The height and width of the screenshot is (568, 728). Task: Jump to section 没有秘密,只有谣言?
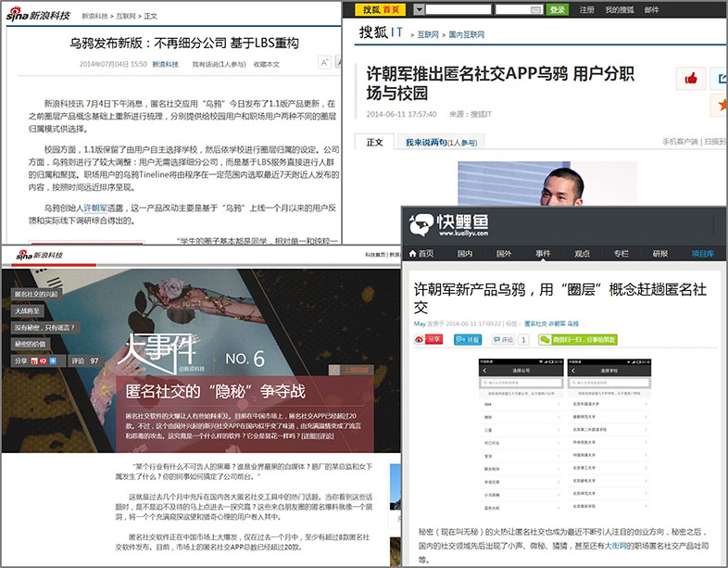tap(44, 327)
